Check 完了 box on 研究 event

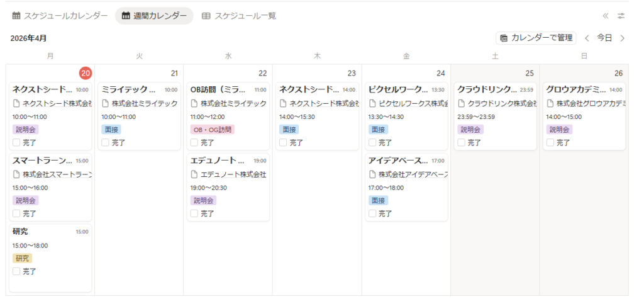[16, 271]
